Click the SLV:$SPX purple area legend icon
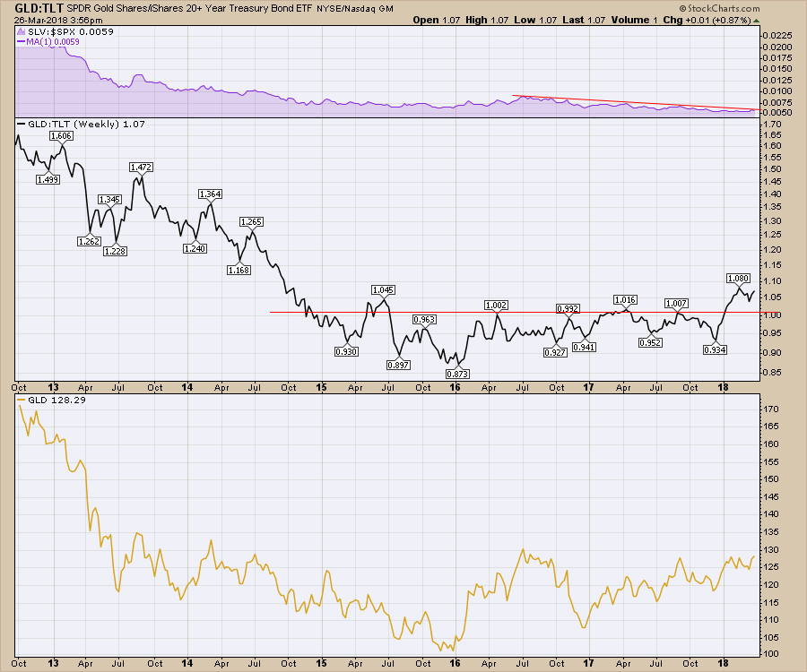The width and height of the screenshot is (807, 672). click(22, 31)
